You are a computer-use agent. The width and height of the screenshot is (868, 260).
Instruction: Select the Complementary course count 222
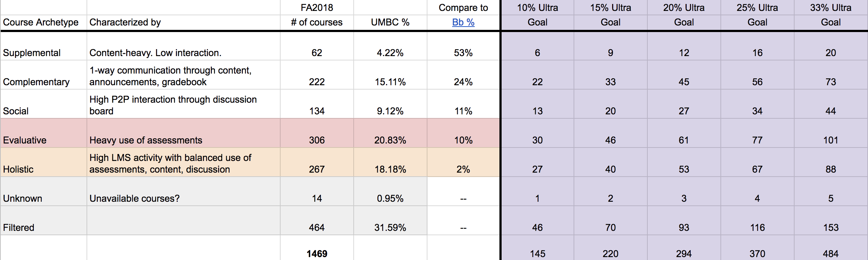coord(317,82)
